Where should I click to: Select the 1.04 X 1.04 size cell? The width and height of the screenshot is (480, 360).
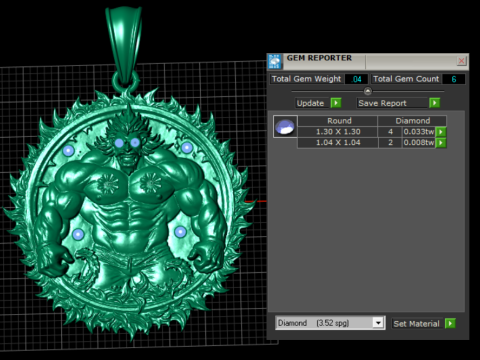click(x=338, y=143)
